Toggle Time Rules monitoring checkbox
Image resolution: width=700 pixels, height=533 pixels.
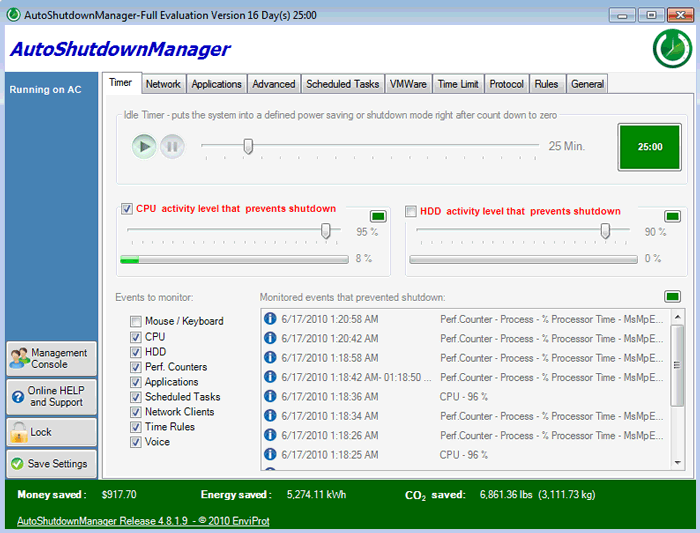[136, 427]
